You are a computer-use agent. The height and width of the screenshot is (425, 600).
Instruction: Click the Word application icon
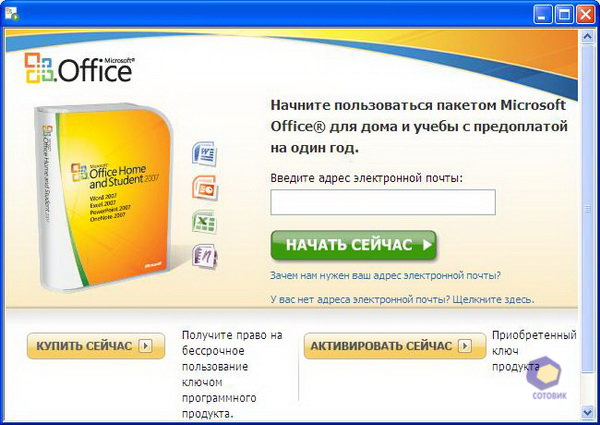coord(204,155)
